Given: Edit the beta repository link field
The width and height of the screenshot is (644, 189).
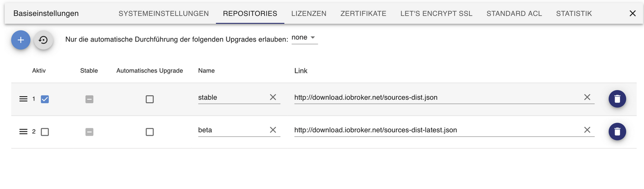Looking at the screenshot, I should (x=437, y=130).
